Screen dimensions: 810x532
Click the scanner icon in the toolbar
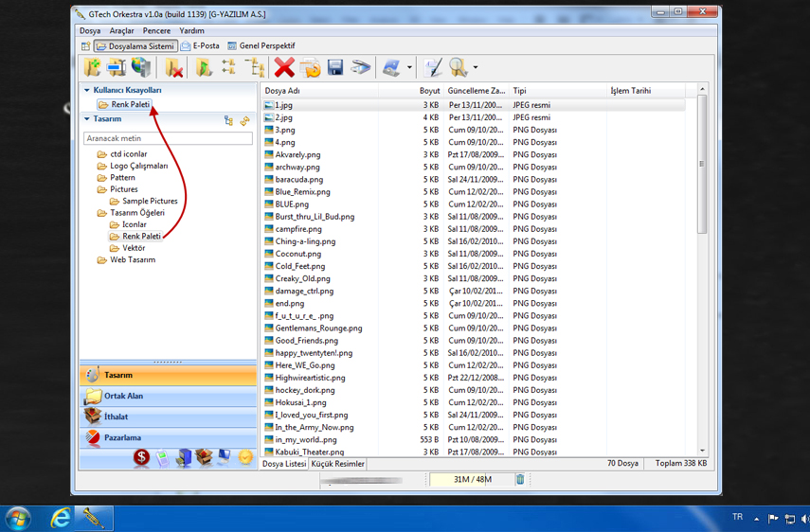[361, 66]
